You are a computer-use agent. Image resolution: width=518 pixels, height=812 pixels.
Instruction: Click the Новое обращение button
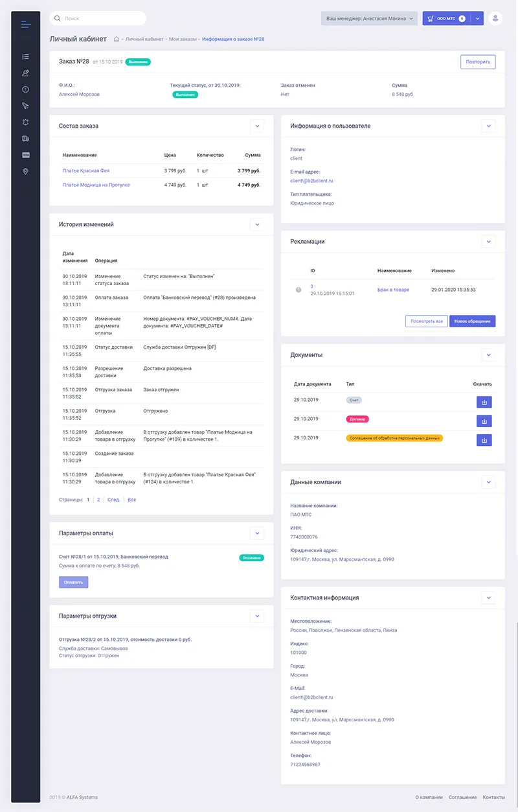pos(472,321)
